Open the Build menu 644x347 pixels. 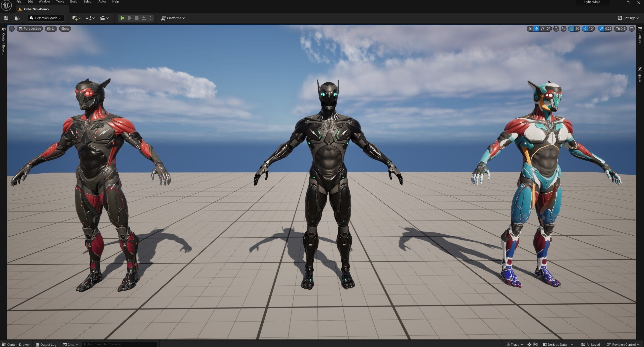tap(74, 2)
